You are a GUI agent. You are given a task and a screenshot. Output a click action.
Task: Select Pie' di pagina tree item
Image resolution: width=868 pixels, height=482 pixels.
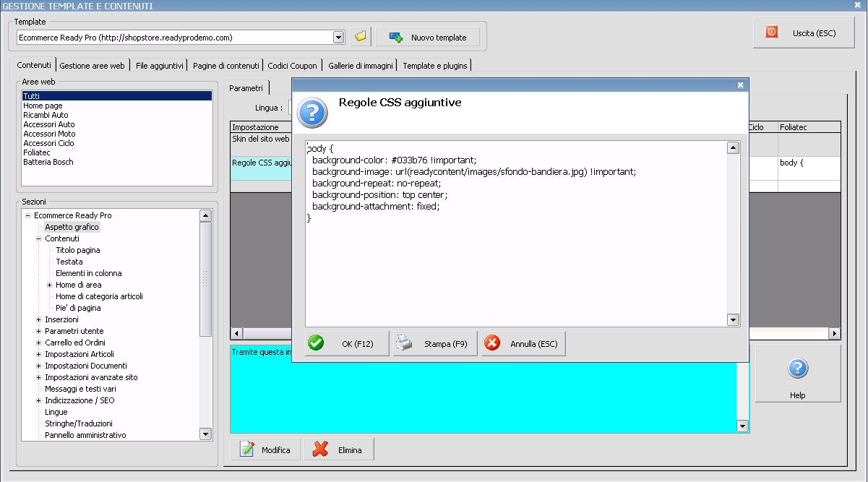coord(78,308)
